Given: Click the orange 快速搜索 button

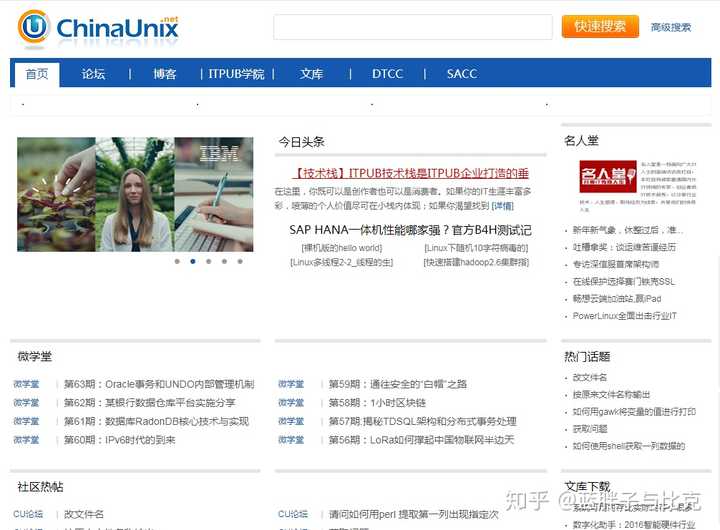Looking at the screenshot, I should 600,26.
